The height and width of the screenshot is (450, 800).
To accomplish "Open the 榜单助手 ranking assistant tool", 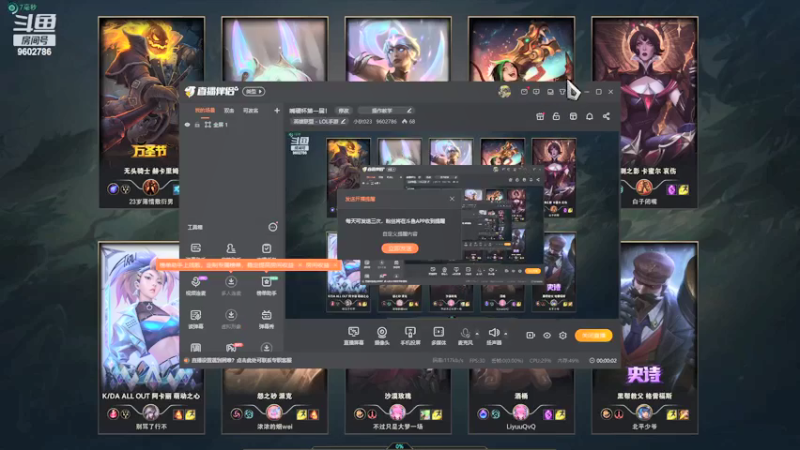I will point(266,286).
